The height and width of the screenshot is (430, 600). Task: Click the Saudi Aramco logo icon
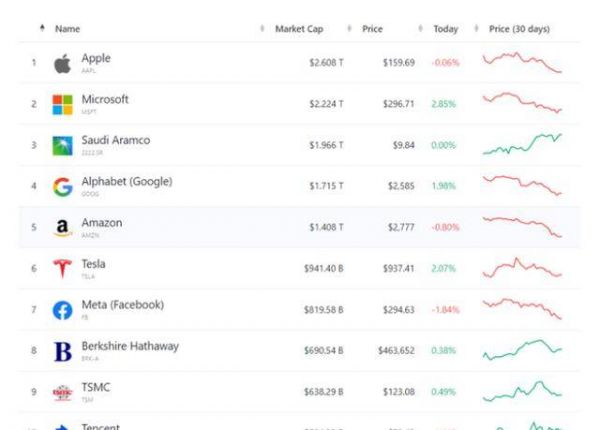click(x=62, y=146)
